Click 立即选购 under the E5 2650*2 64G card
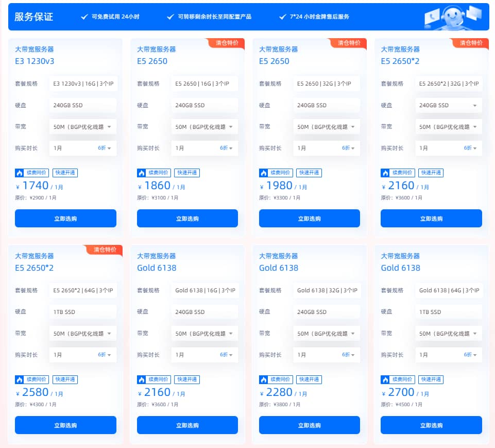Screen dimensions: 495x448 pyautogui.click(x=65, y=425)
